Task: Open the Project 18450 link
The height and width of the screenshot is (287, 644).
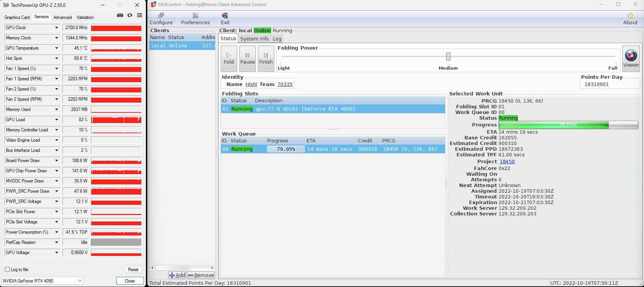Action: click(507, 162)
